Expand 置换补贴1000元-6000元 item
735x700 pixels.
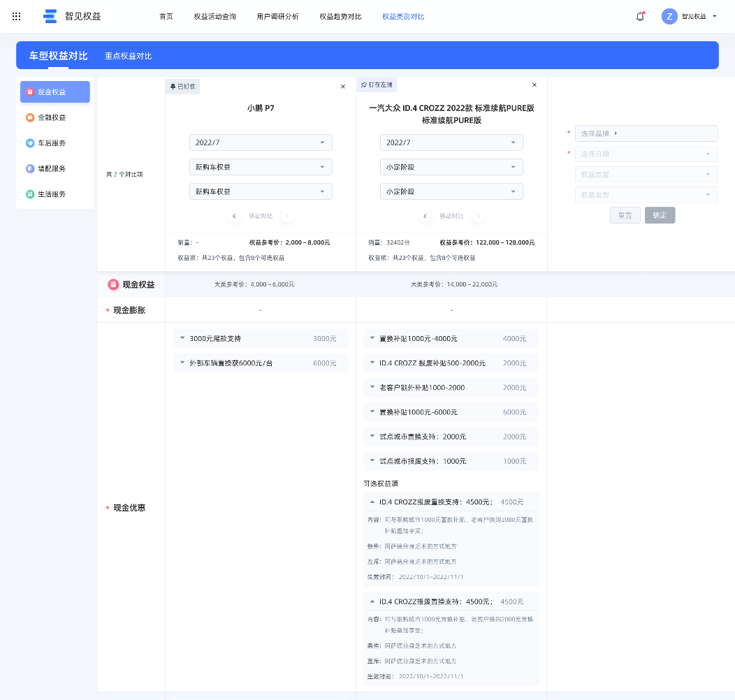pos(451,412)
